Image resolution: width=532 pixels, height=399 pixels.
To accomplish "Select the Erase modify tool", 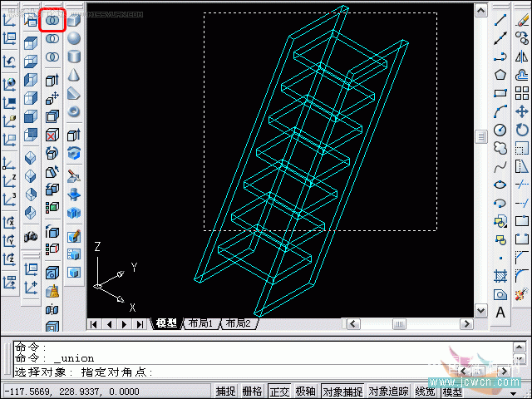I will coord(522,20).
